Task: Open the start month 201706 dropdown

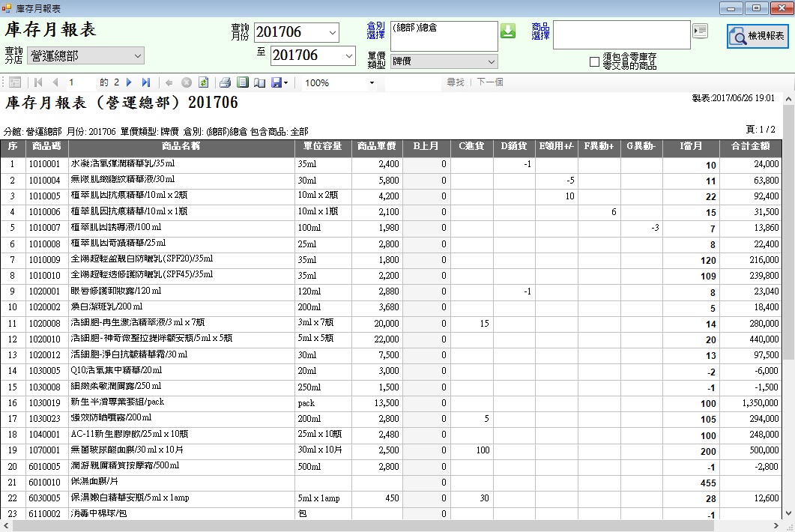Action: [x=332, y=33]
